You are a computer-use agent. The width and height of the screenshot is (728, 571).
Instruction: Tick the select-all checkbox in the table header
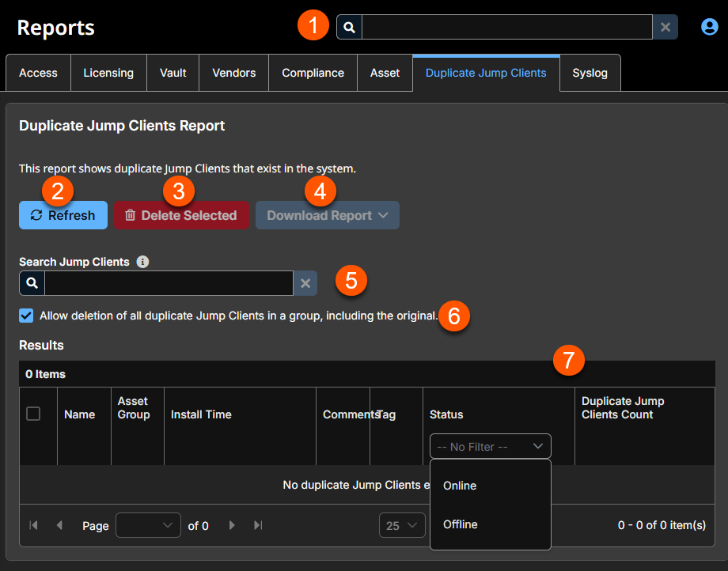click(33, 414)
